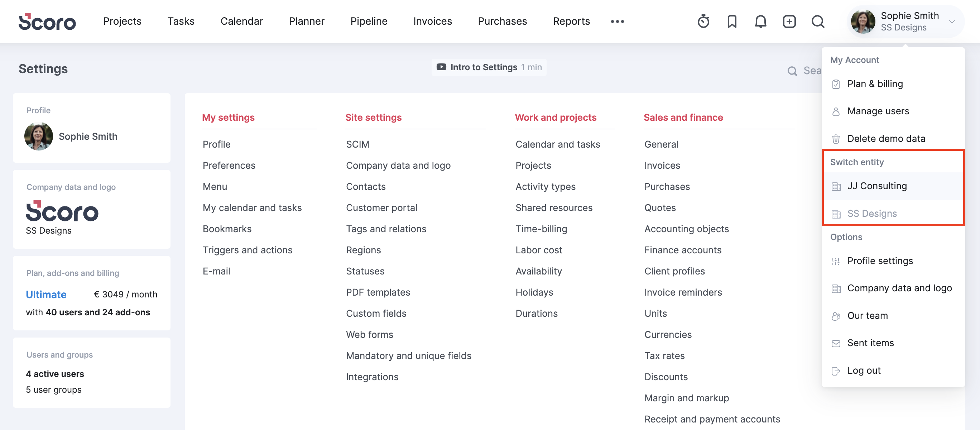Open the Tasks menu
This screenshot has height=430, width=980.
181,21
